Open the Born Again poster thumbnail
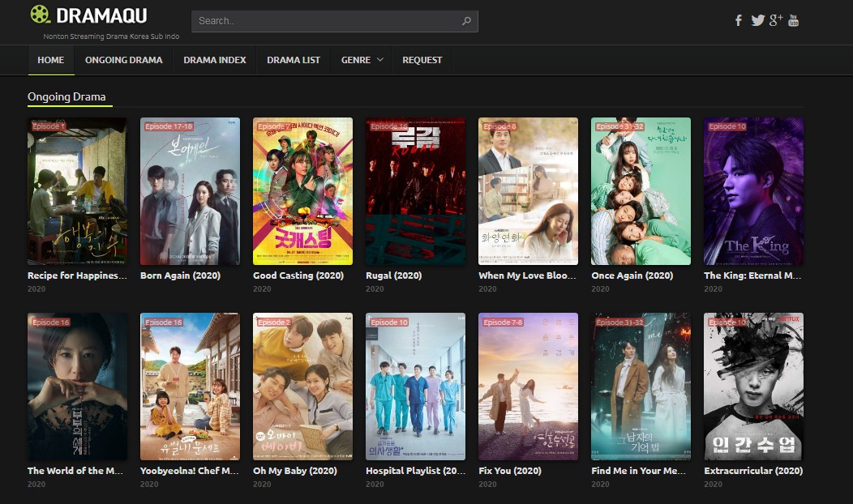 [190, 191]
